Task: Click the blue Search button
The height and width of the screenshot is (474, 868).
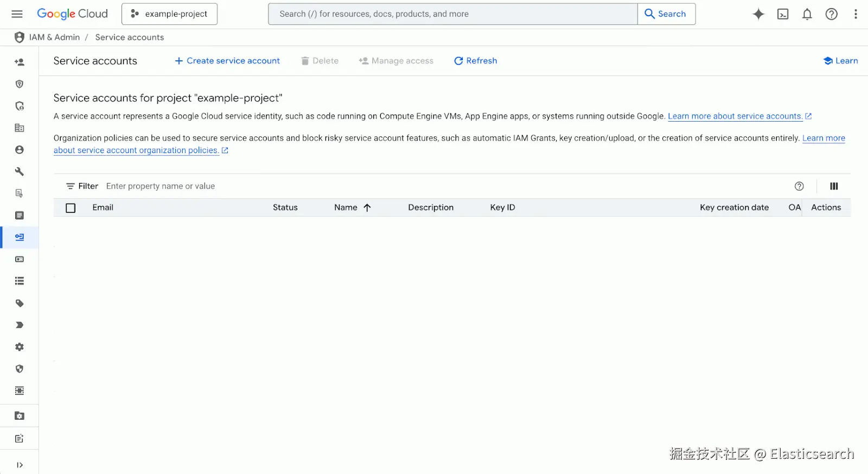Action: pos(666,14)
